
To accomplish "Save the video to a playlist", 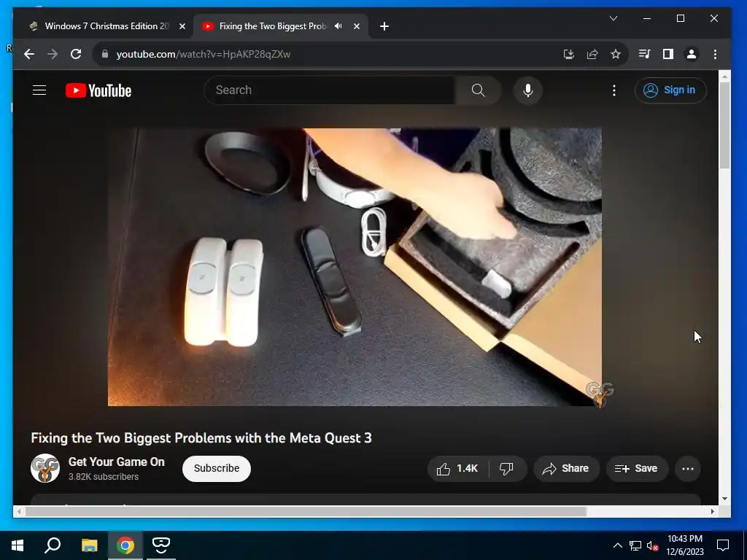I will [636, 469].
